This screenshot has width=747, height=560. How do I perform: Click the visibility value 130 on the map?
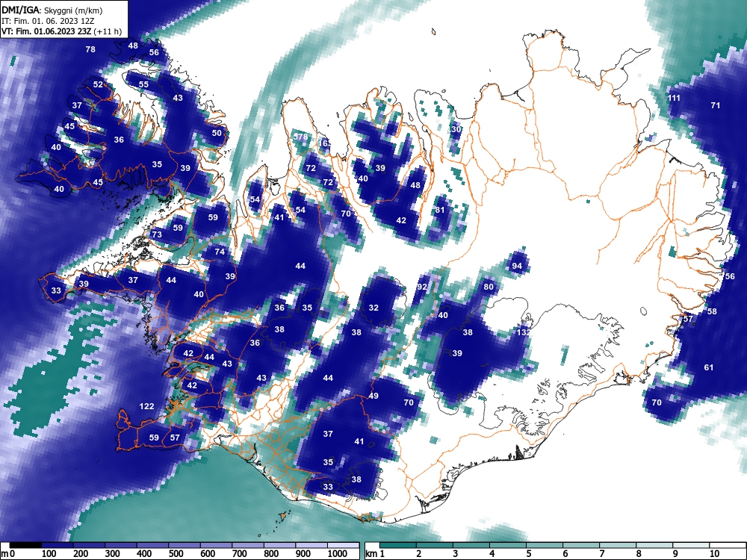pyautogui.click(x=454, y=129)
